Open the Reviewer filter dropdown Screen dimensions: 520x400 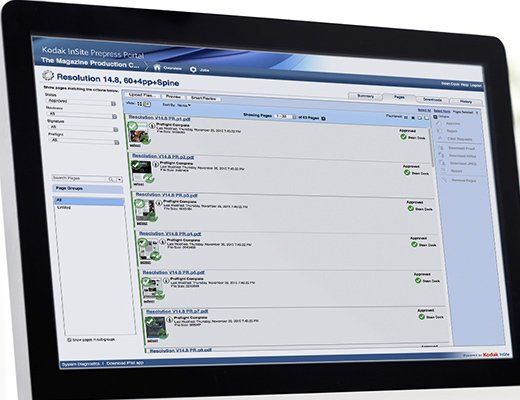(114, 116)
